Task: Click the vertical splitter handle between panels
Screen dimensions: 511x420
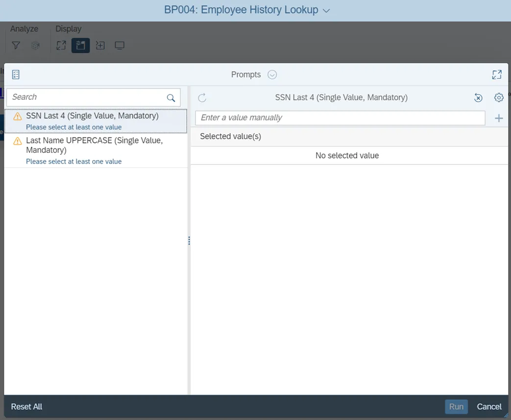Action: (x=189, y=241)
